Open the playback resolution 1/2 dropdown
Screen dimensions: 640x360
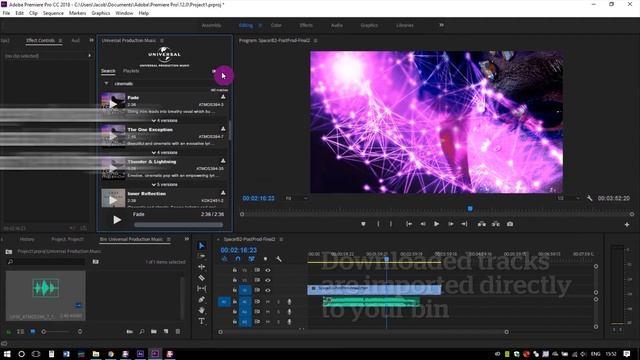pos(568,198)
